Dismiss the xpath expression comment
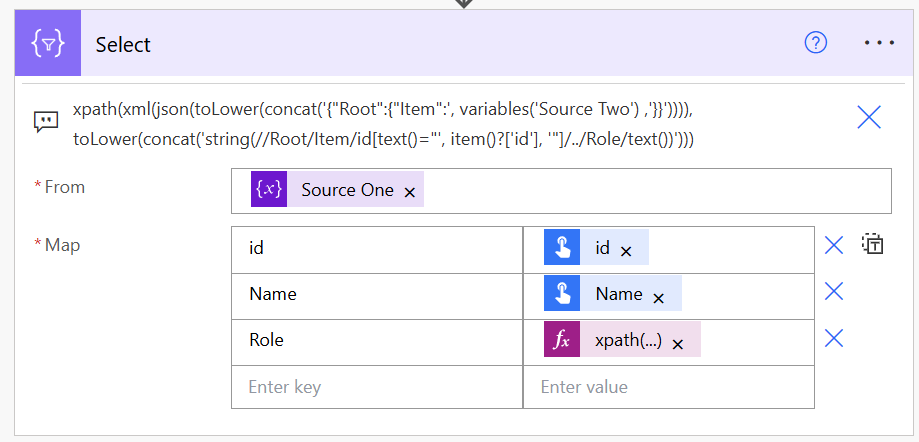The image size is (919, 442). tap(869, 118)
